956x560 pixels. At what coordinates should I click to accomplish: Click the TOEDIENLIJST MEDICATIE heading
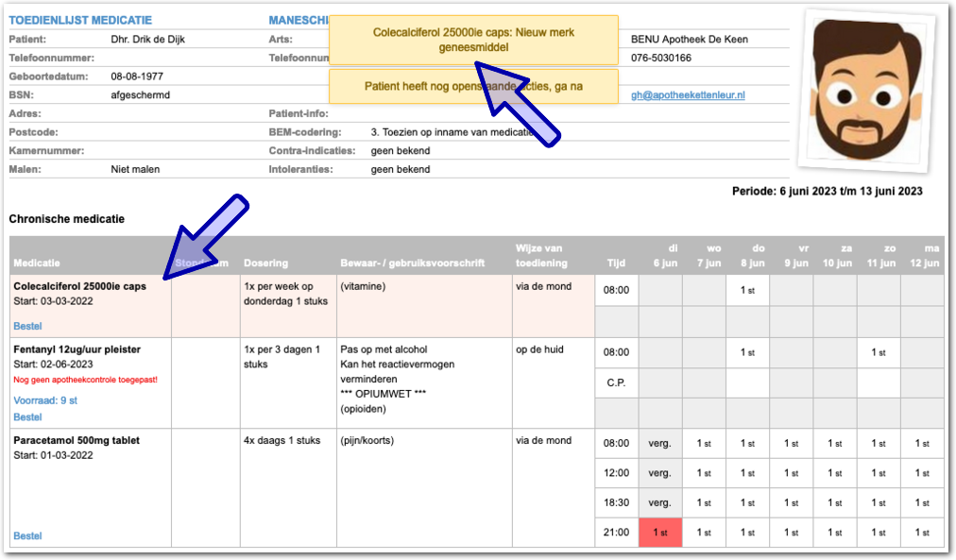tap(80, 20)
